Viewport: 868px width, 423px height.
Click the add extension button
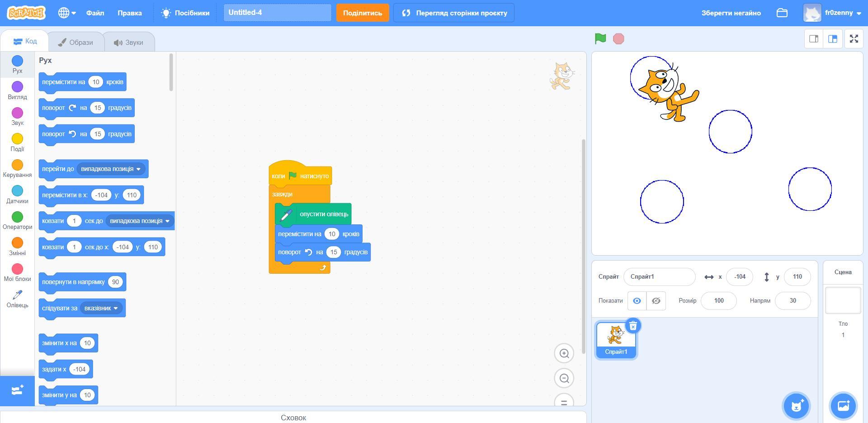(x=17, y=390)
